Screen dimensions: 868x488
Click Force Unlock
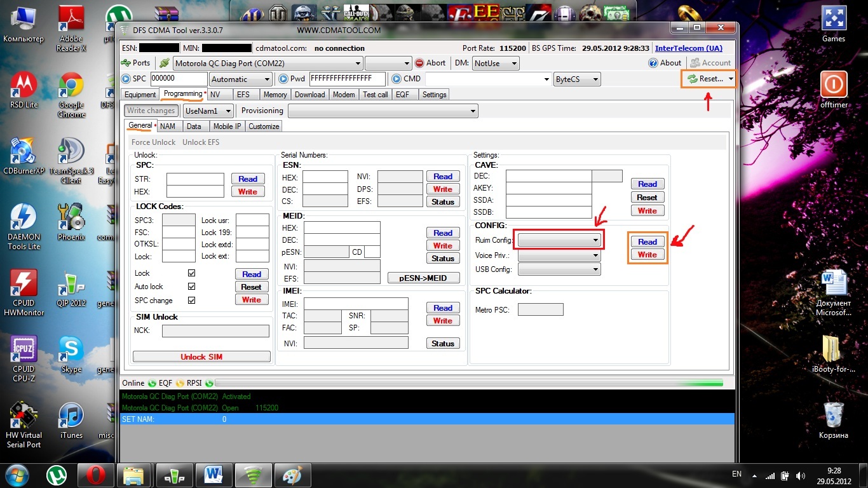[153, 142]
